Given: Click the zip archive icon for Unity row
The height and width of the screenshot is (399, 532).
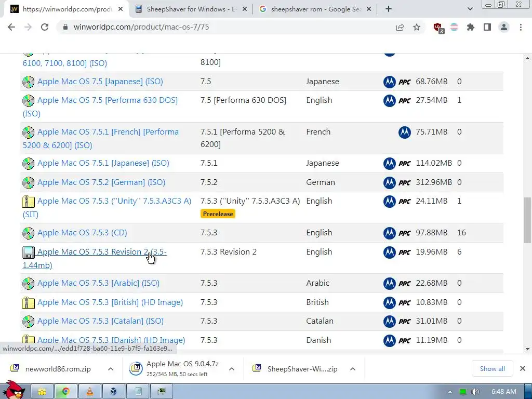Looking at the screenshot, I should [29, 202].
